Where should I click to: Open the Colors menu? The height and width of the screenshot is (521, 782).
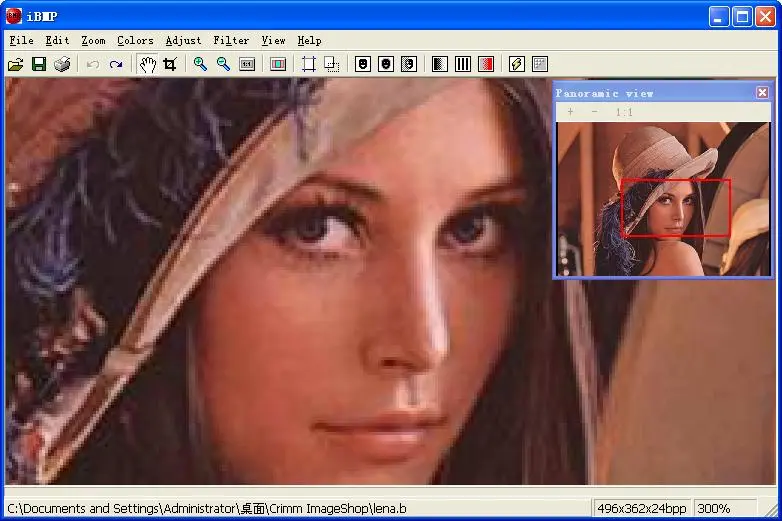point(135,40)
